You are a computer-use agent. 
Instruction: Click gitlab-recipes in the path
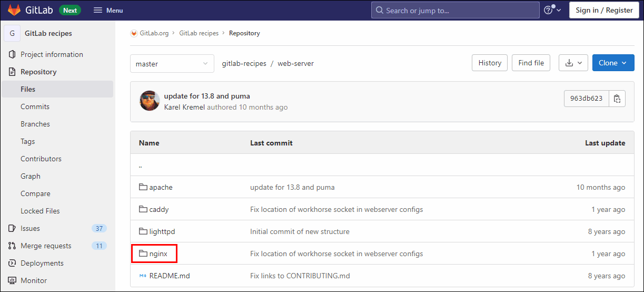coord(244,63)
